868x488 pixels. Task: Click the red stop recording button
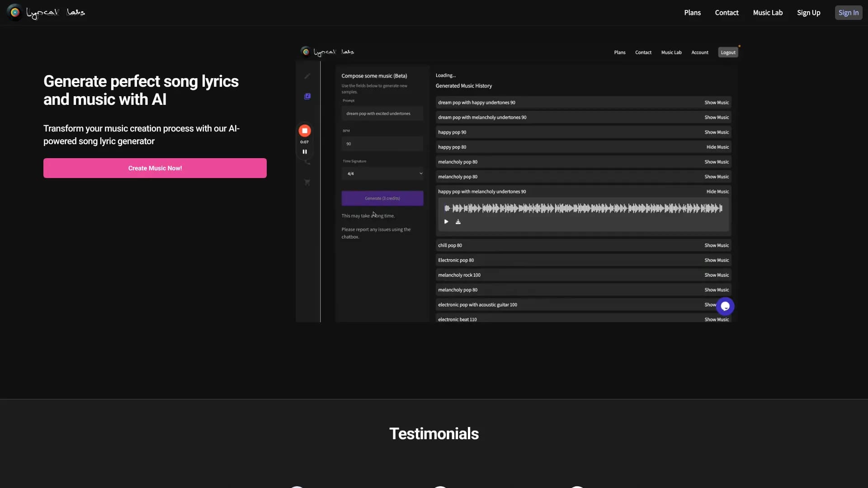[305, 131]
